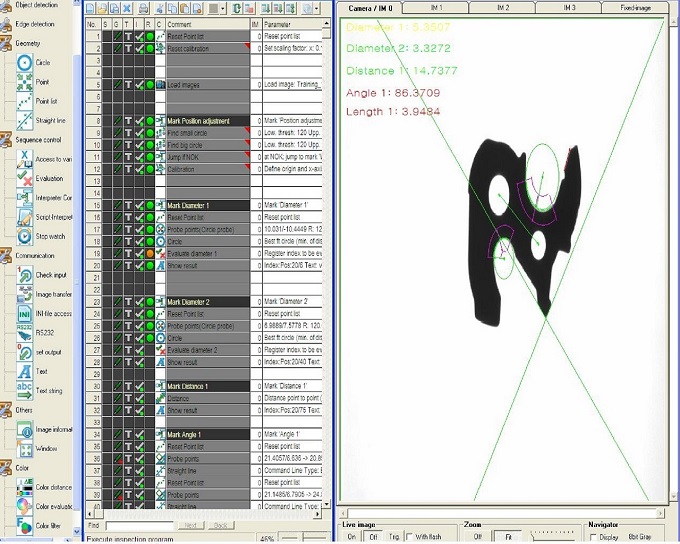The image size is (680, 544).
Task: Select the Circle geometry tool
Action: coord(23,62)
